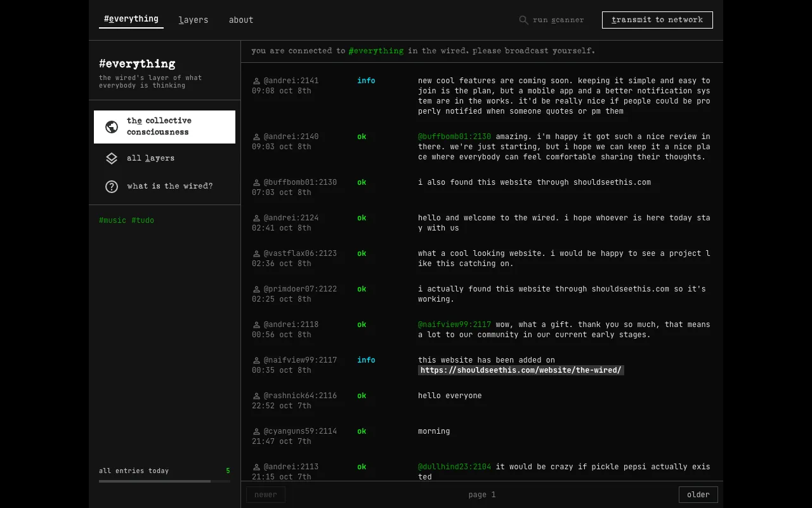Click the #everything heading in sidebar
This screenshot has height=508, width=812.
click(137, 63)
